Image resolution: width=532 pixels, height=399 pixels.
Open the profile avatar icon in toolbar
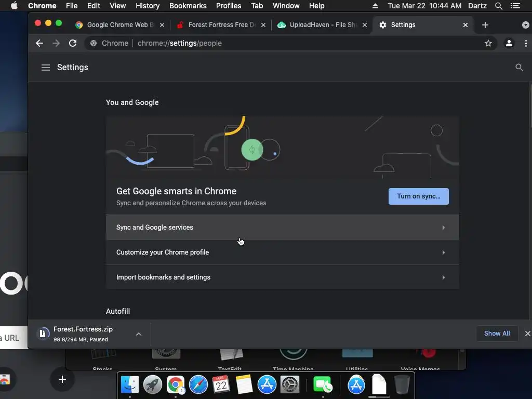tap(509, 43)
